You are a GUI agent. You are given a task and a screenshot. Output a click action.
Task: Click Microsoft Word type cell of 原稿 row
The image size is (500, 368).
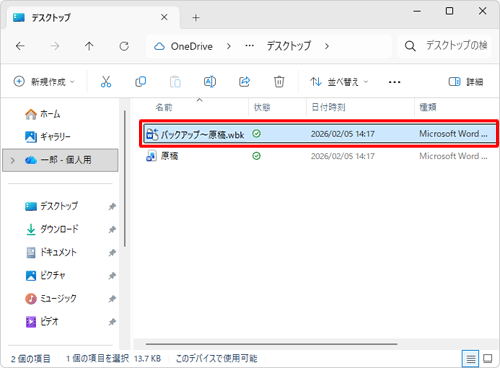453,156
